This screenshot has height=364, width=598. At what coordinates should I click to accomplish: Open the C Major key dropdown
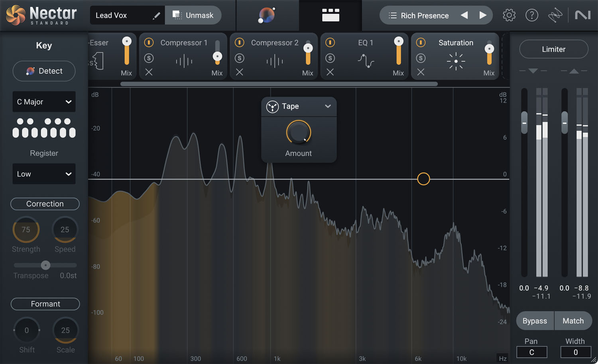coord(44,102)
